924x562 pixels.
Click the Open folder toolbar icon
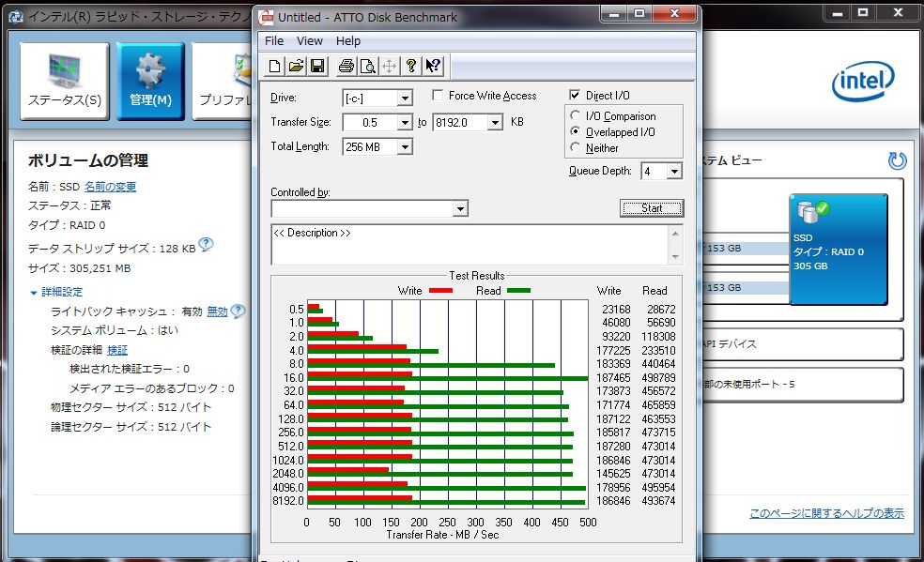296,66
